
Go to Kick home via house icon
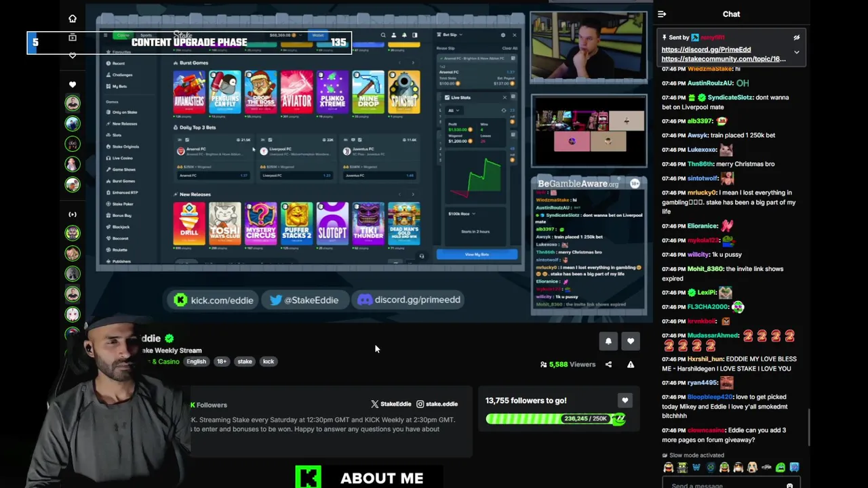(73, 18)
